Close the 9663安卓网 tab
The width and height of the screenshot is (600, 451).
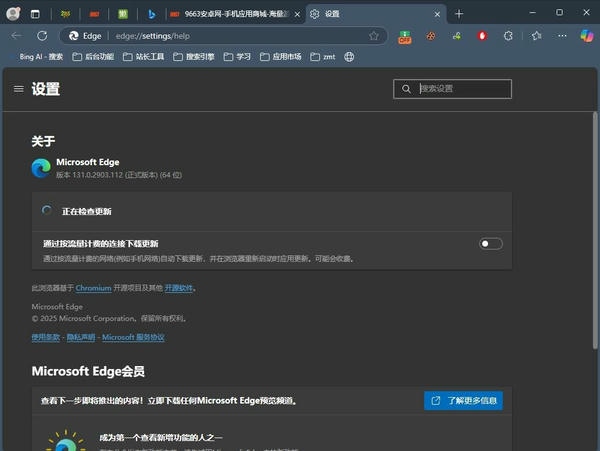click(x=297, y=15)
